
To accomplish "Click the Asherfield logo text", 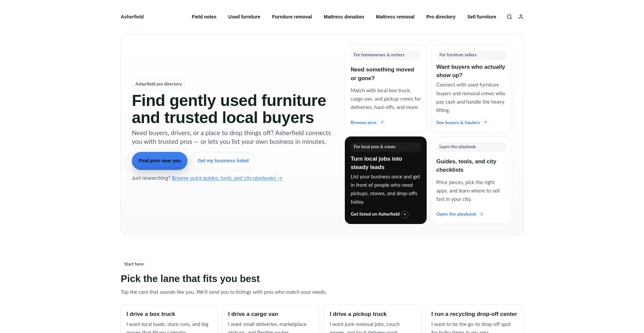I will [x=132, y=17].
